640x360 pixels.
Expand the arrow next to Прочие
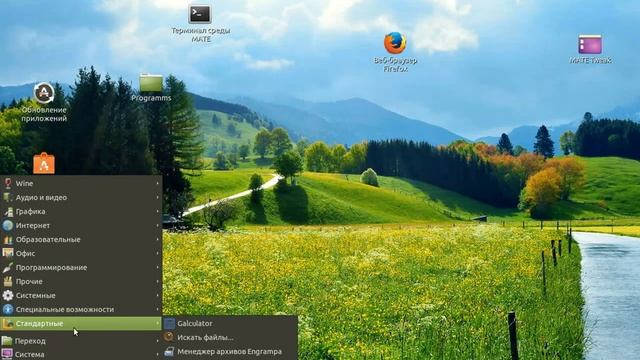click(x=158, y=282)
